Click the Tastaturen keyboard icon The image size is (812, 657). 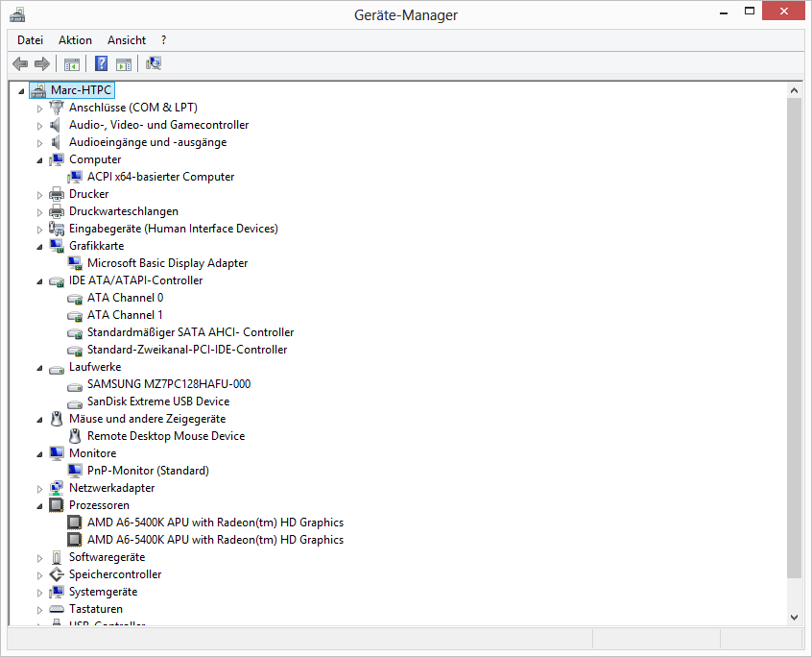click(57, 609)
